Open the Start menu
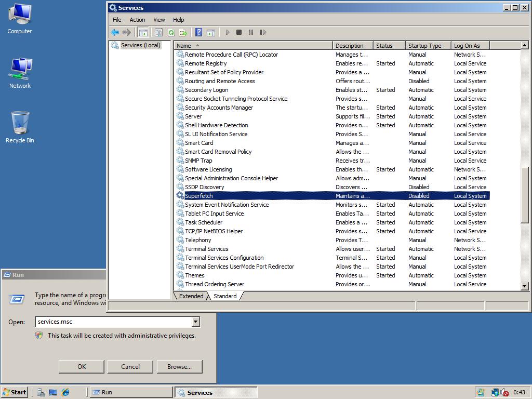 point(15,392)
